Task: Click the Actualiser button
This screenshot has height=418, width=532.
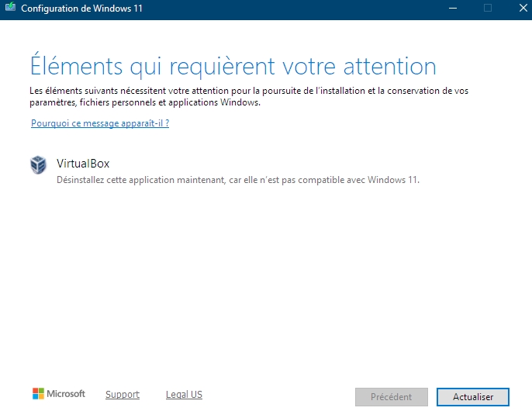Action: [472, 396]
